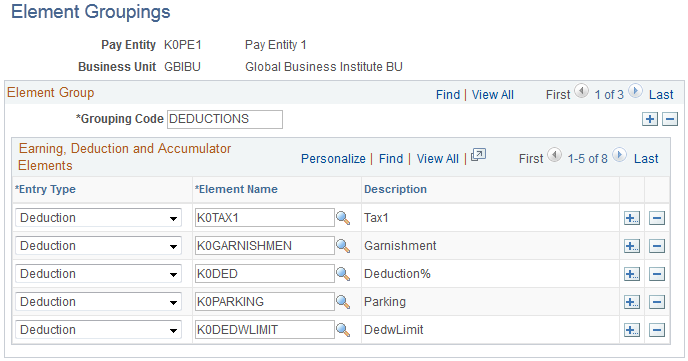Open lookup for element K0PARKING
This screenshot has width=688, height=361.
(343, 302)
